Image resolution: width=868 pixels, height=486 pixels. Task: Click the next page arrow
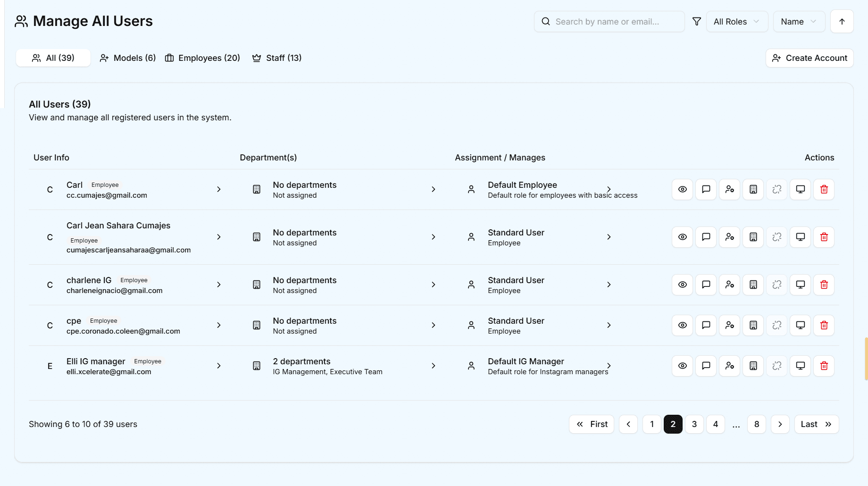point(780,424)
